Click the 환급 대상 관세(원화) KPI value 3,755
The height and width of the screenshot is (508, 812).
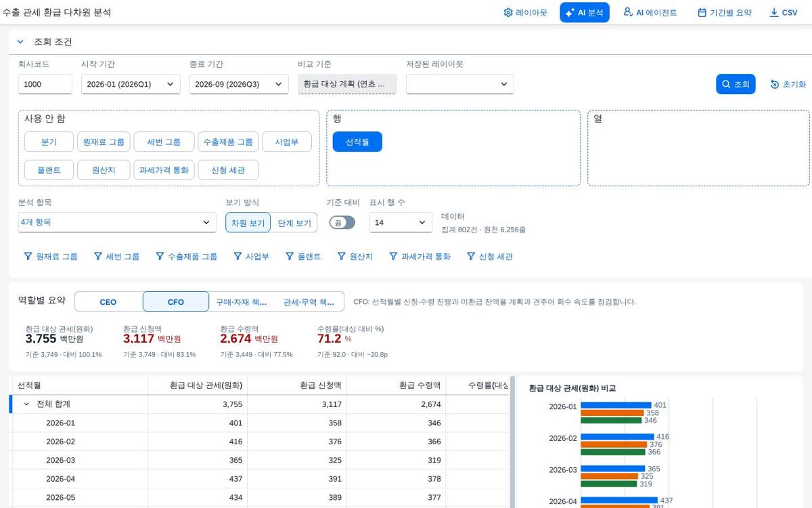coord(41,339)
